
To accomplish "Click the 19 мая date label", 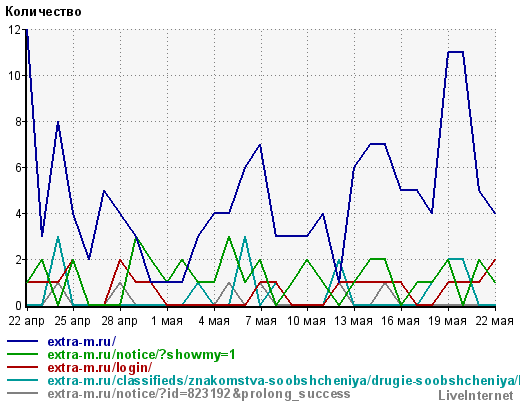I will [x=447, y=321].
